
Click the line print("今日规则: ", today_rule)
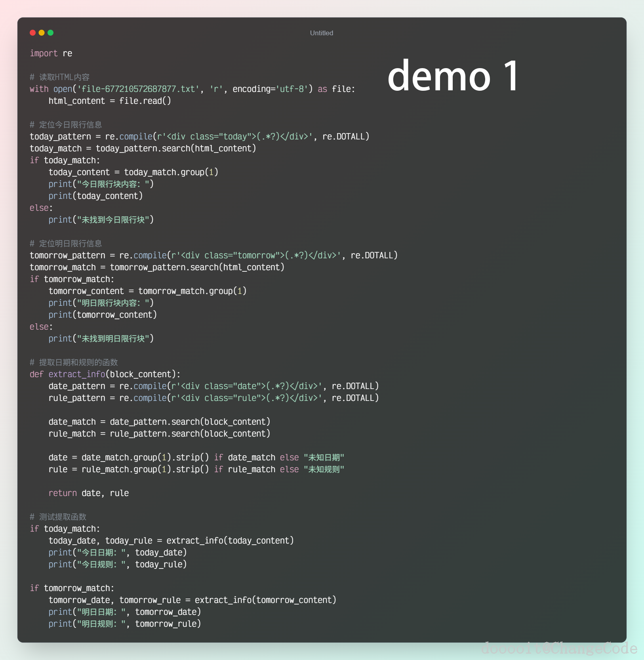[118, 565]
